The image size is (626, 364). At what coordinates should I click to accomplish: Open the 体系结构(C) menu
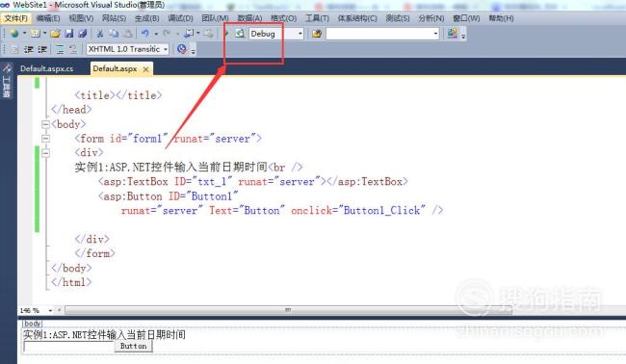pos(357,18)
